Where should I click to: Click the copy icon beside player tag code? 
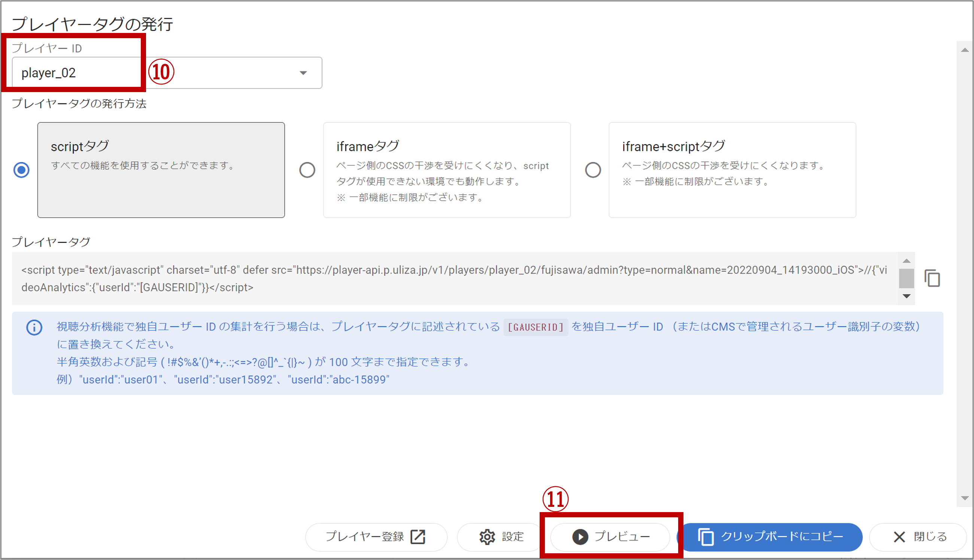click(932, 278)
